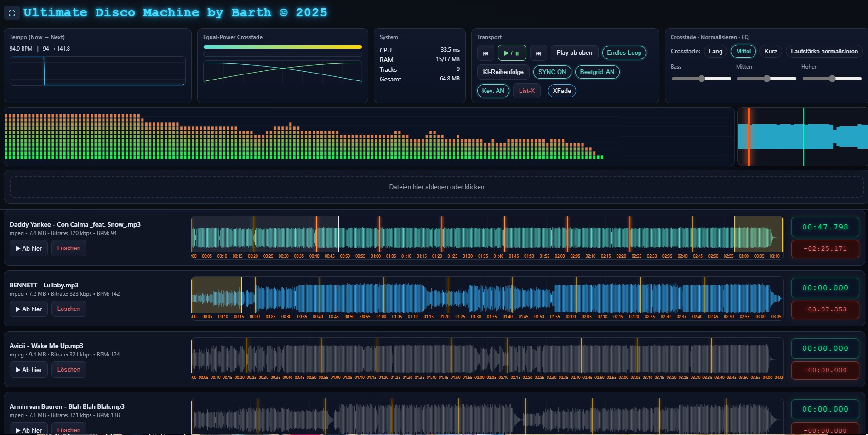The image size is (868, 435).
Task: Play BENNETT Lullaby with Ab hier
Action: (x=29, y=309)
